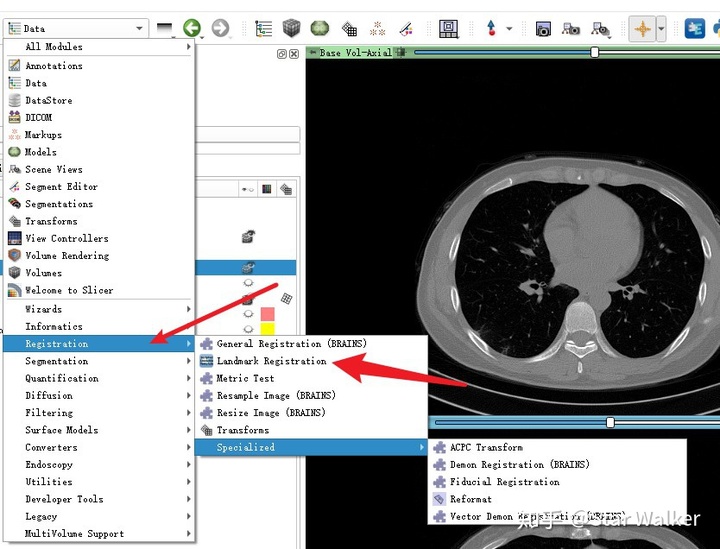This screenshot has height=549, width=720.
Task: Open Demon Registration (BRAINS)
Action: 557,465
